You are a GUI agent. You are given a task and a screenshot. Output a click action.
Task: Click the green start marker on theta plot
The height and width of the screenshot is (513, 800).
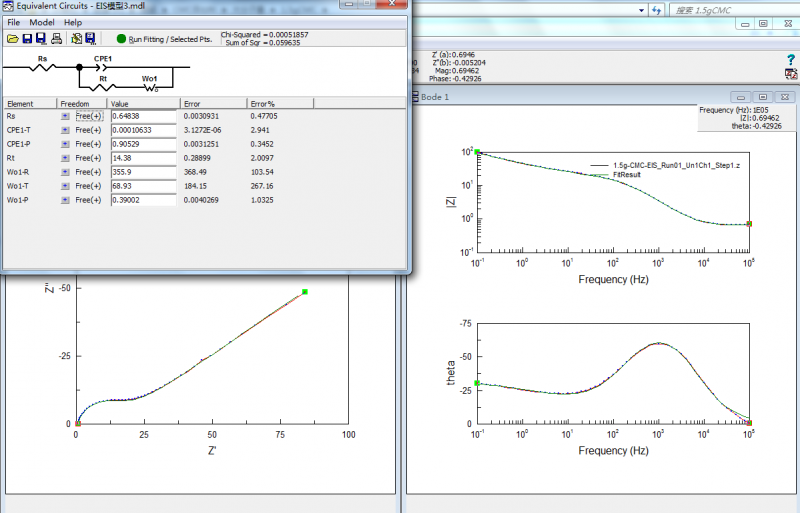click(x=477, y=383)
